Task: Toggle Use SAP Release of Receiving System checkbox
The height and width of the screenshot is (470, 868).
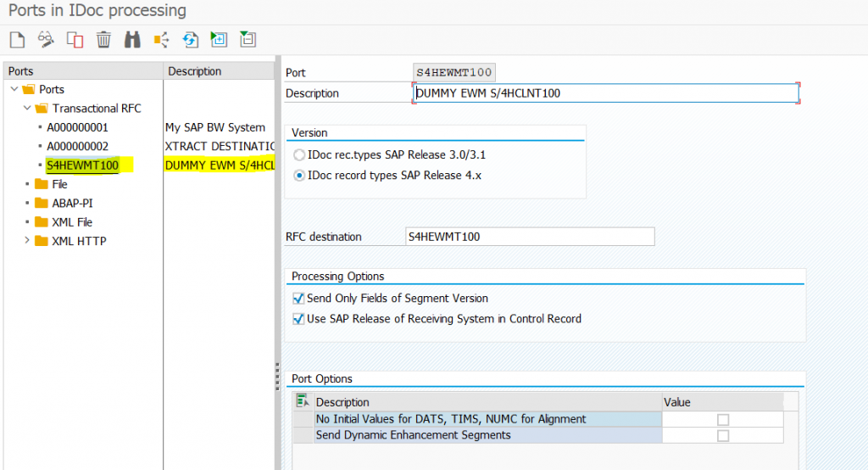Action: click(x=298, y=319)
